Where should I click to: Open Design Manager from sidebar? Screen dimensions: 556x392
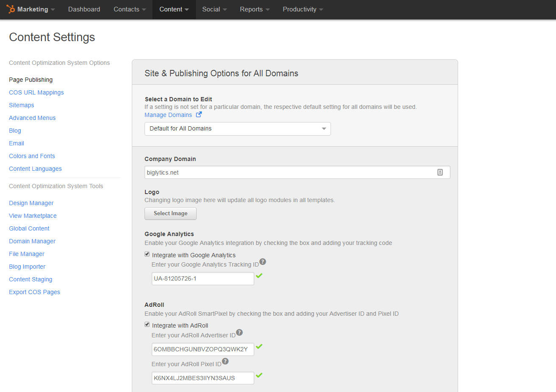click(31, 203)
